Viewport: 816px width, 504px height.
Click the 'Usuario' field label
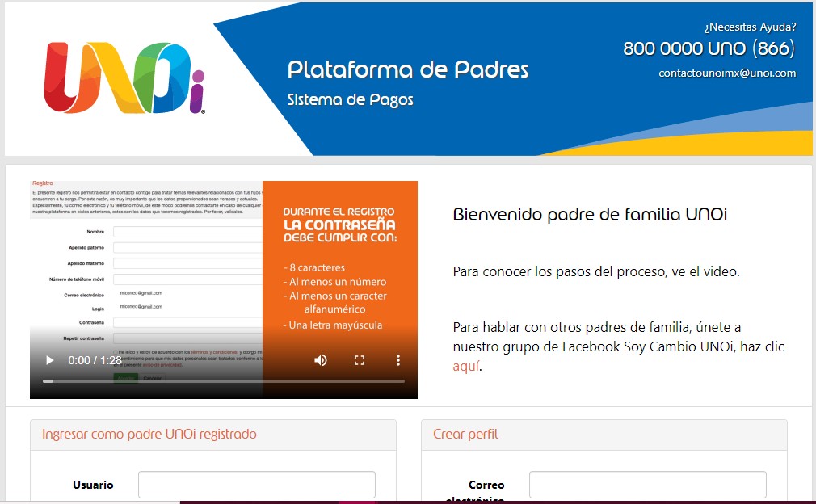[93, 485]
